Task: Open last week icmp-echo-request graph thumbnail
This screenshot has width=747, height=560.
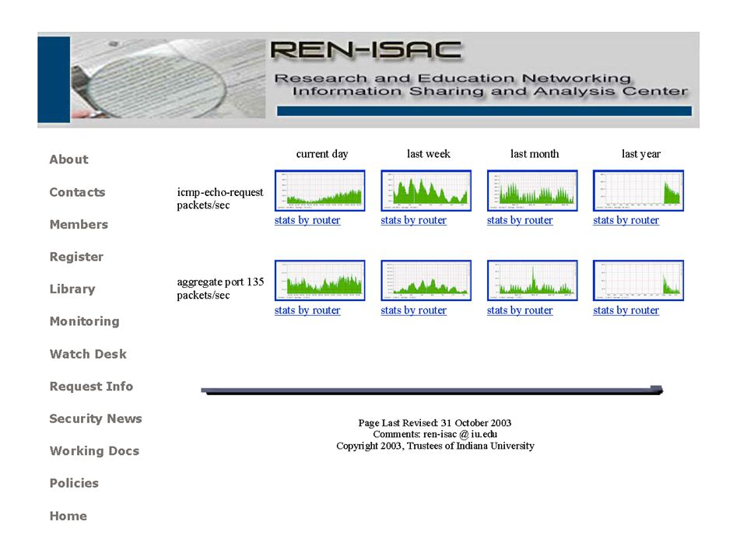Action: pos(426,191)
